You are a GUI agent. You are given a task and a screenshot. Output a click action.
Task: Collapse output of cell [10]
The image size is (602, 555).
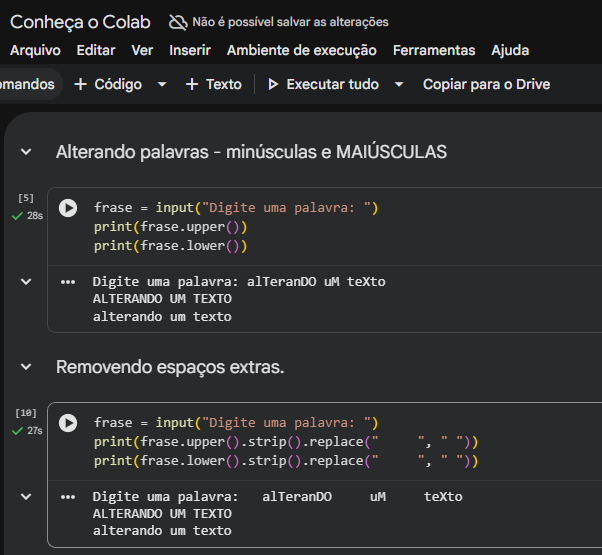pyautogui.click(x=26, y=497)
